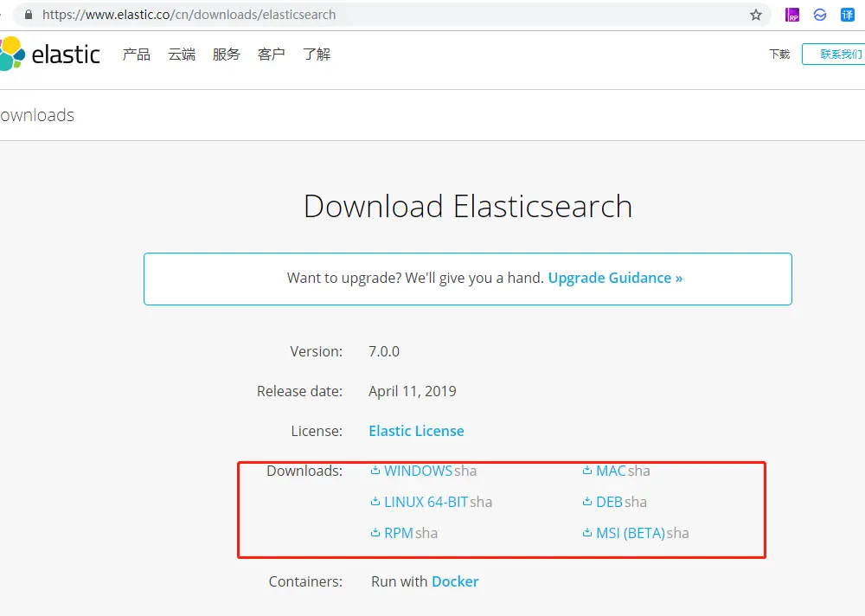The height and width of the screenshot is (616, 865).
Task: Click the bookmark star icon in address bar
Action: coord(756,15)
